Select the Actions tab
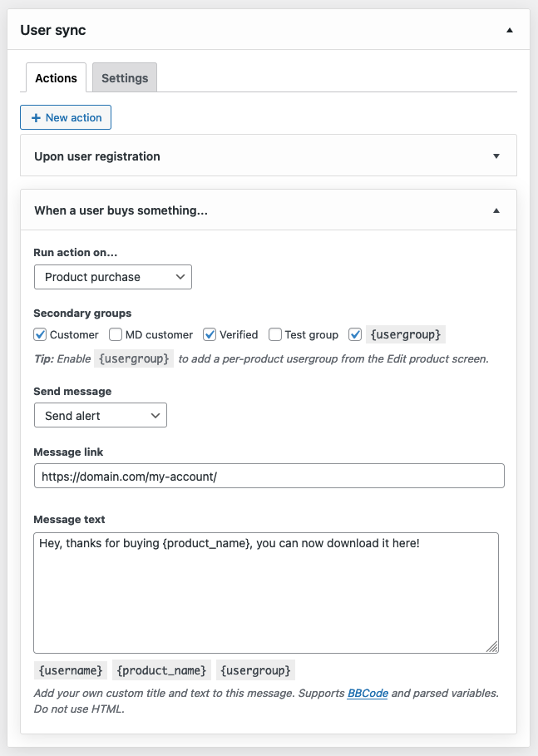Image resolution: width=538 pixels, height=756 pixels. (56, 78)
